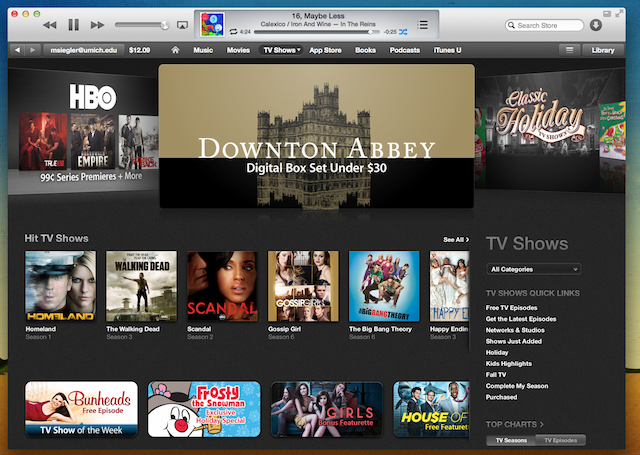Expand the TV Shows tab dropdown

click(x=281, y=50)
